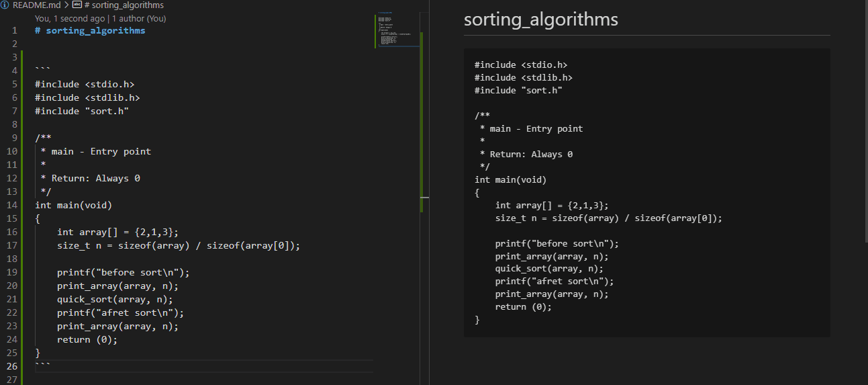
Task: Click the '1 author (You)' CodeLens link
Action: coord(138,18)
